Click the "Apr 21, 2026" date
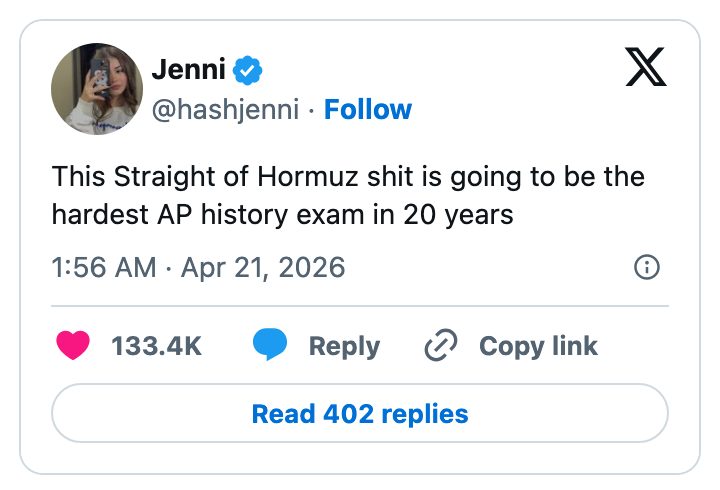Image resolution: width=720 pixels, height=490 pixels. point(263,267)
